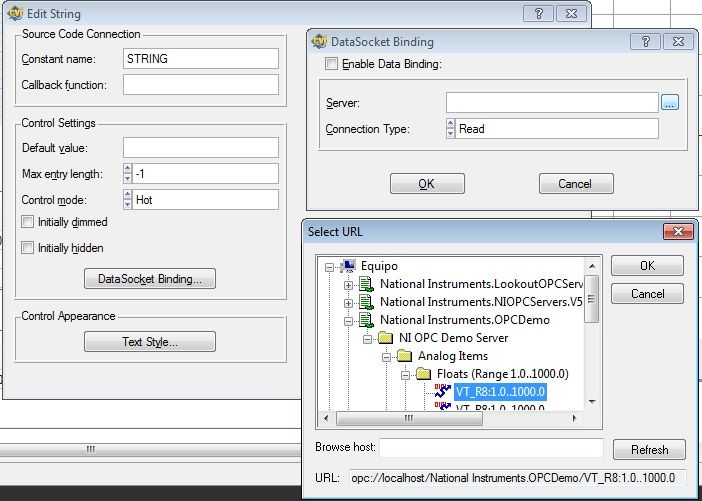
Task: Refresh the Select URL server list
Action: 649,449
